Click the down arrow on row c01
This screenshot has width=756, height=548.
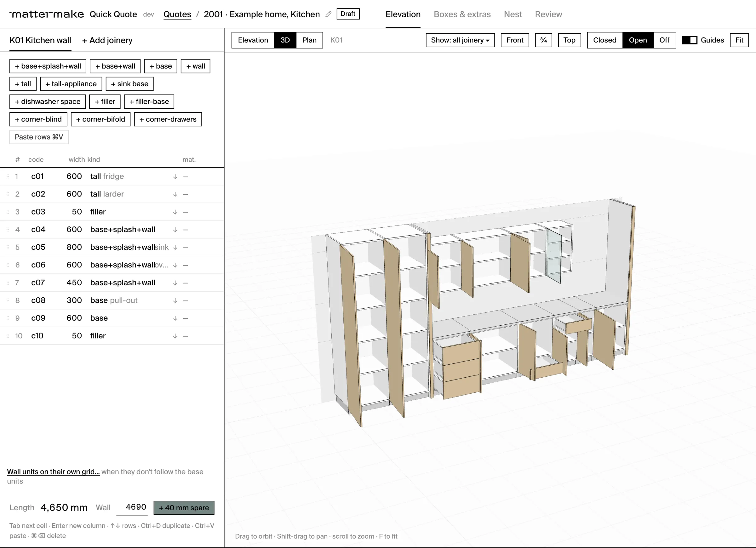pos(175,177)
